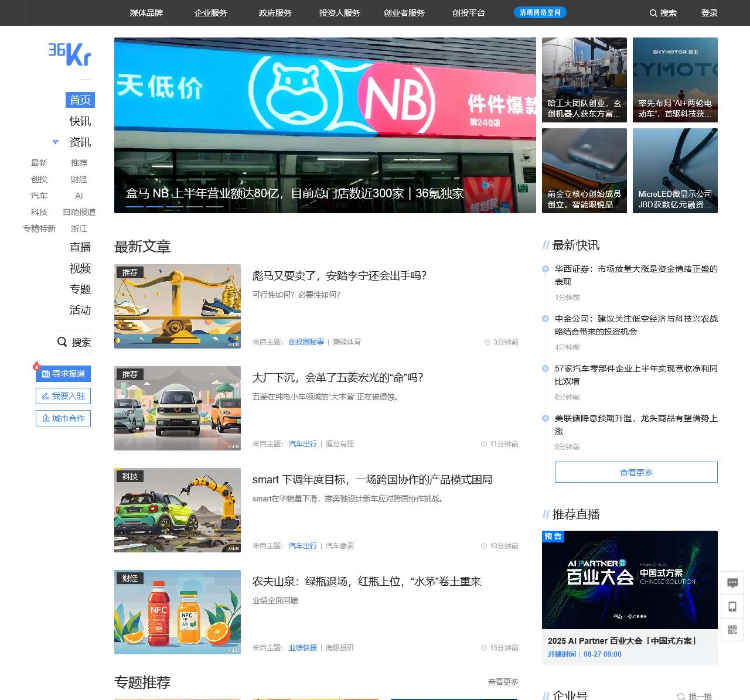The height and width of the screenshot is (700, 750).
Task: Open 媒体品牌 top menu
Action: tap(146, 13)
